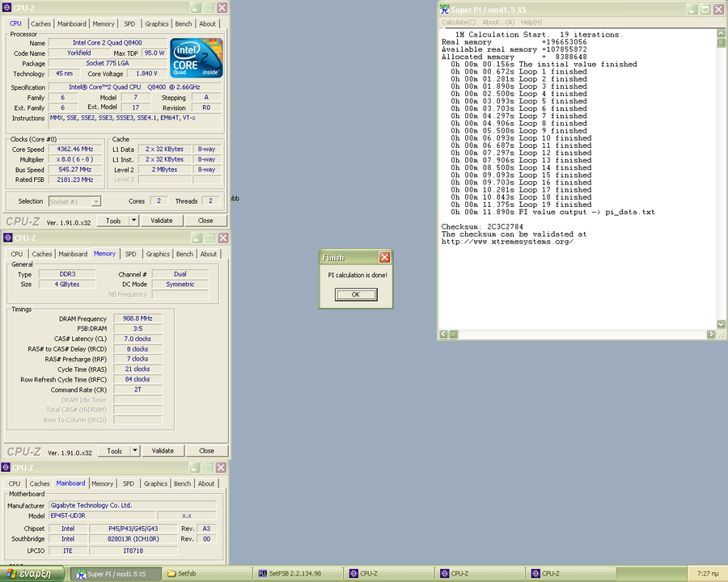
Task: Click the CAS# Latency value 7.0 clocks
Action: click(x=138, y=339)
